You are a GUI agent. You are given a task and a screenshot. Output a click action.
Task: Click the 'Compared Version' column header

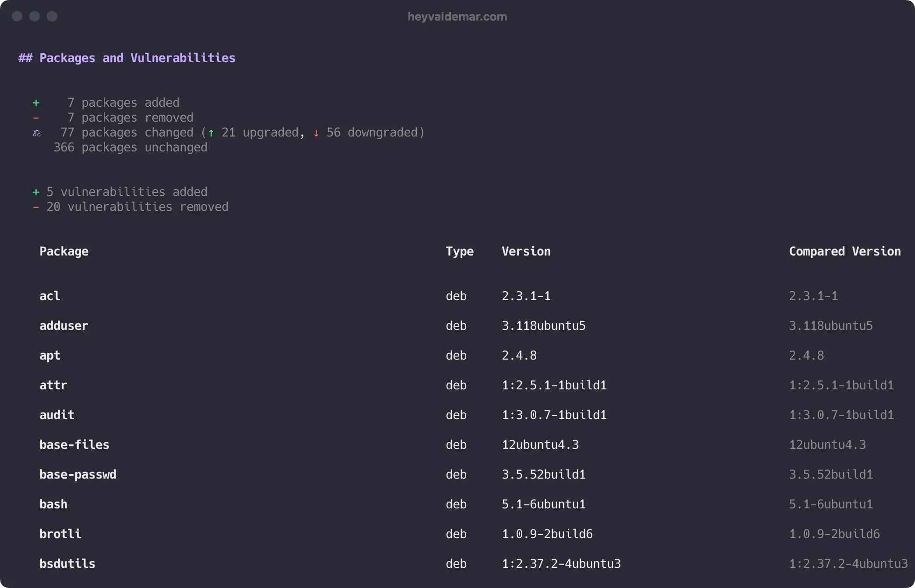pyautogui.click(x=845, y=252)
